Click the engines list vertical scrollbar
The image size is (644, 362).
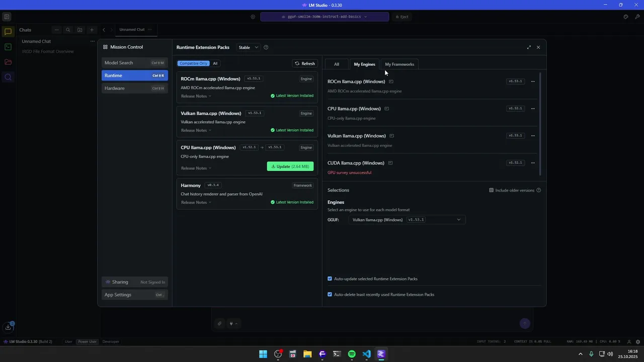click(540, 125)
